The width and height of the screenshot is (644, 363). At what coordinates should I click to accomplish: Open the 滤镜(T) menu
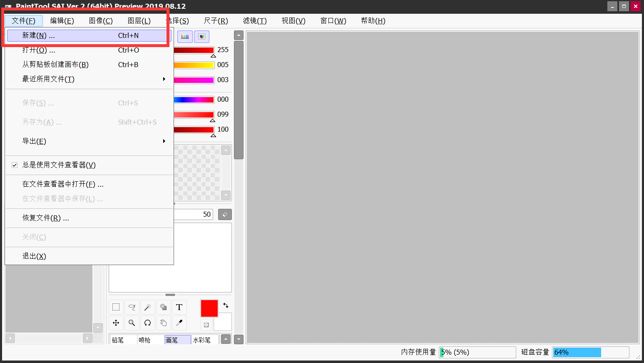(255, 21)
